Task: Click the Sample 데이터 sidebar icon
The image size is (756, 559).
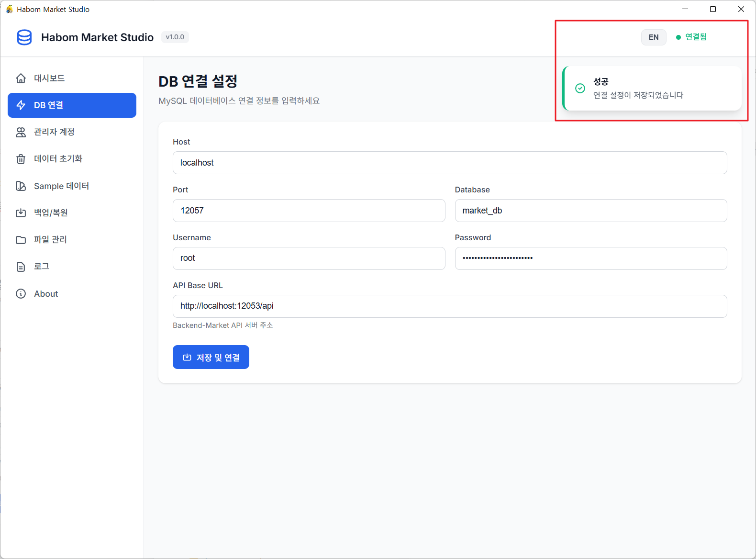Action: pos(21,186)
